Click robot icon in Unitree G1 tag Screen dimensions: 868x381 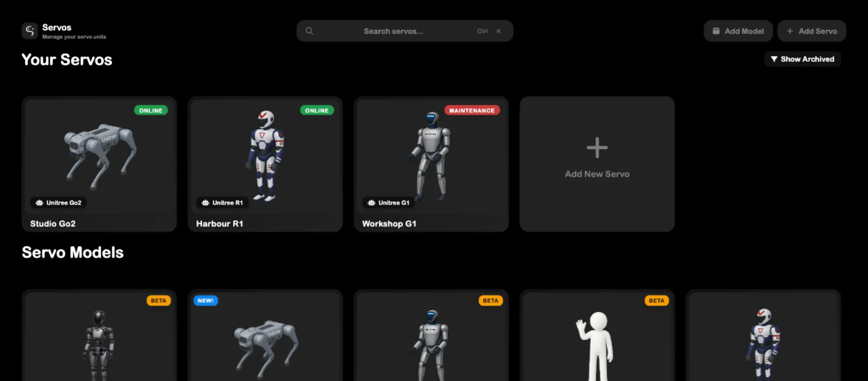[372, 202]
